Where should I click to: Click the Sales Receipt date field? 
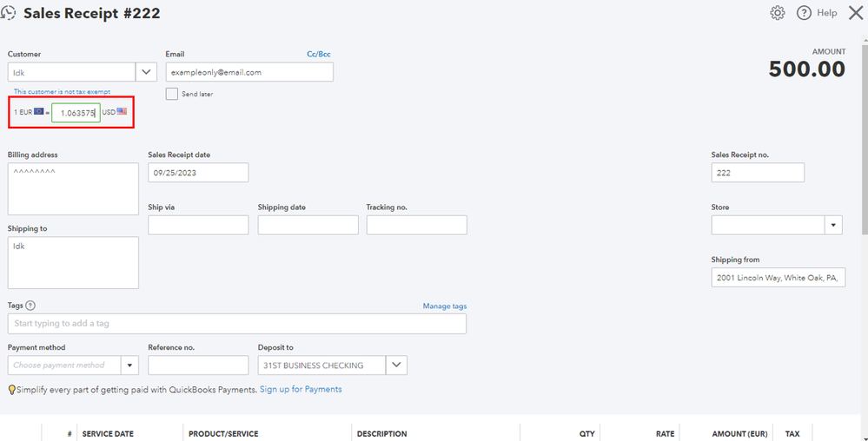click(x=198, y=173)
